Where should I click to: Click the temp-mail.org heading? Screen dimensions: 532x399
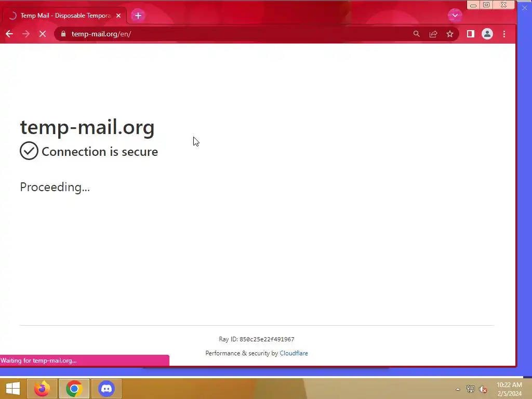[x=87, y=128]
